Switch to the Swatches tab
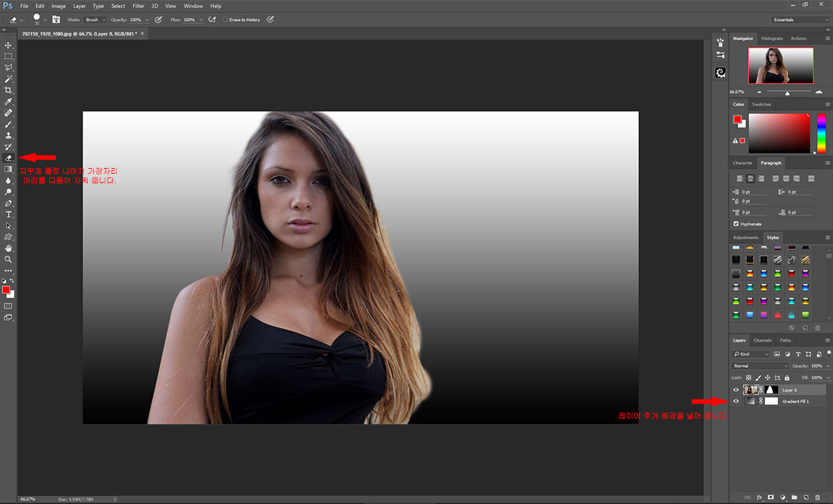 [x=761, y=104]
